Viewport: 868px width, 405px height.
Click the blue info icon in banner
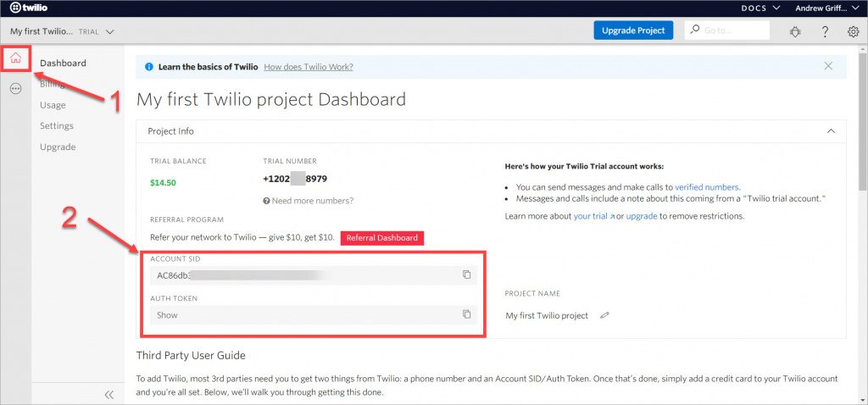tap(149, 67)
